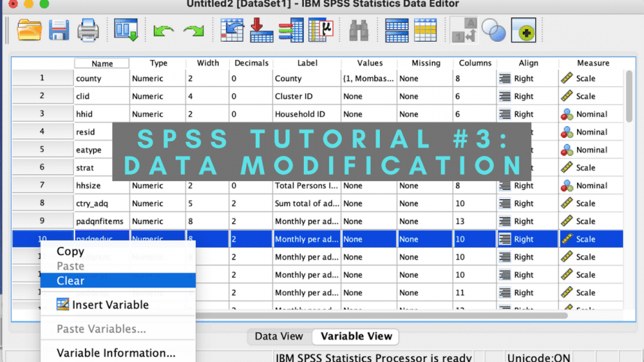Click the Select Cases yellow grid icon
Viewport: 644px width, 362px height.
point(425,31)
